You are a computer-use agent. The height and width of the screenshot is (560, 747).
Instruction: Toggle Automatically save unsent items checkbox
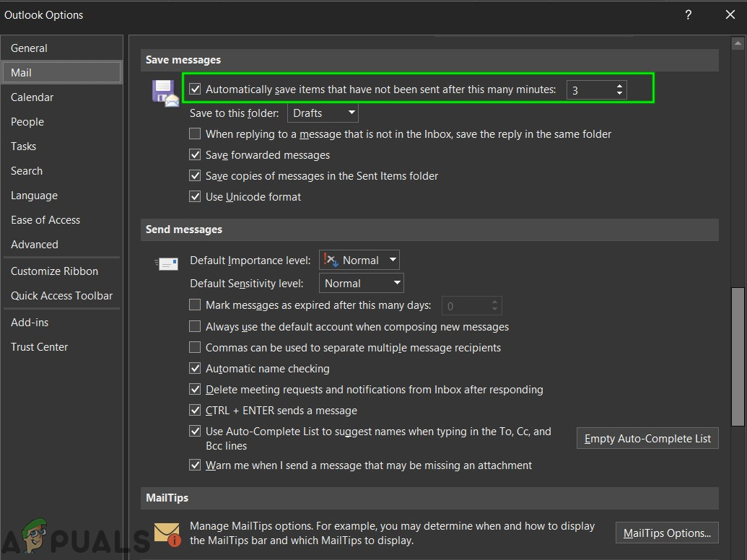pyautogui.click(x=195, y=89)
